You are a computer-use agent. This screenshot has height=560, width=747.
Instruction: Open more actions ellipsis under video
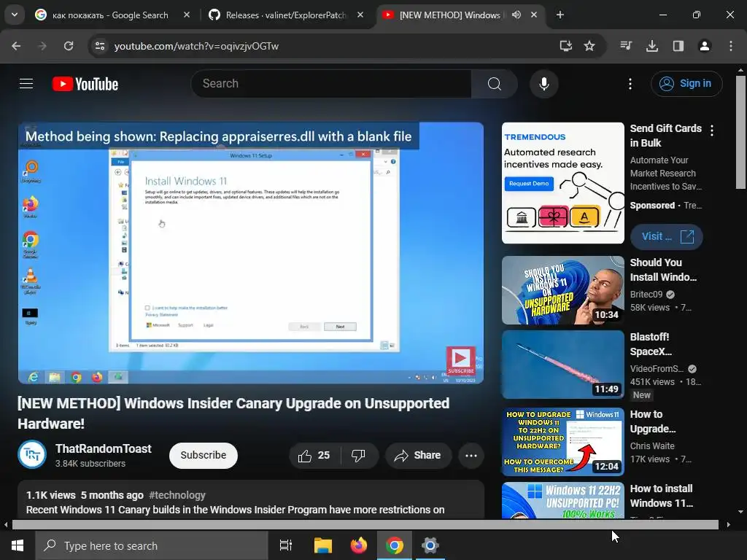(x=471, y=455)
